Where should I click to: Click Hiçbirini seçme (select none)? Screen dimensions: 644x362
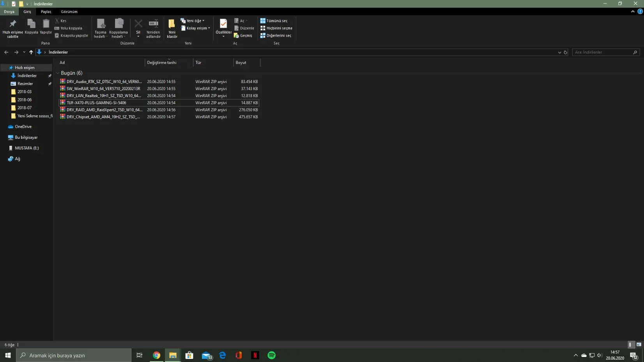[x=276, y=28]
